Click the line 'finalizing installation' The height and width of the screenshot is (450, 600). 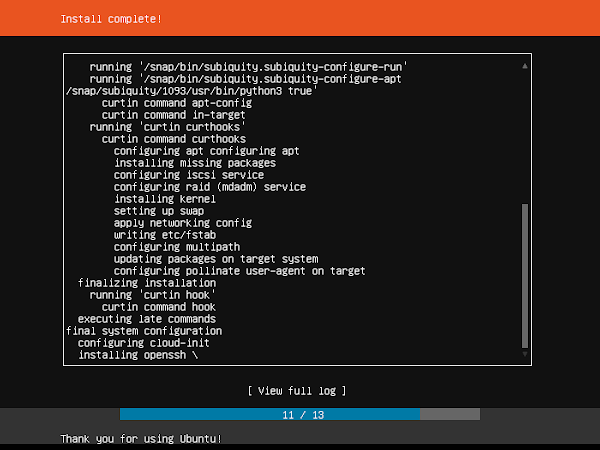147,283
